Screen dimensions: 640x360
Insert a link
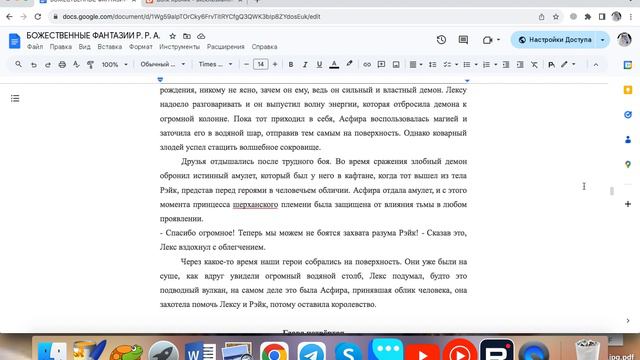(x=367, y=64)
